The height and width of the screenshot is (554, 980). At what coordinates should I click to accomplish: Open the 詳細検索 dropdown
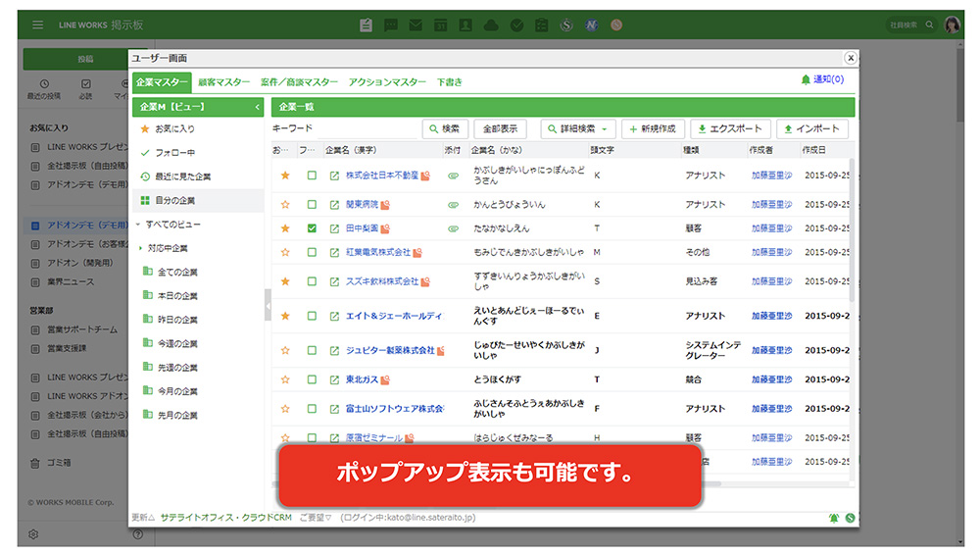(x=578, y=128)
